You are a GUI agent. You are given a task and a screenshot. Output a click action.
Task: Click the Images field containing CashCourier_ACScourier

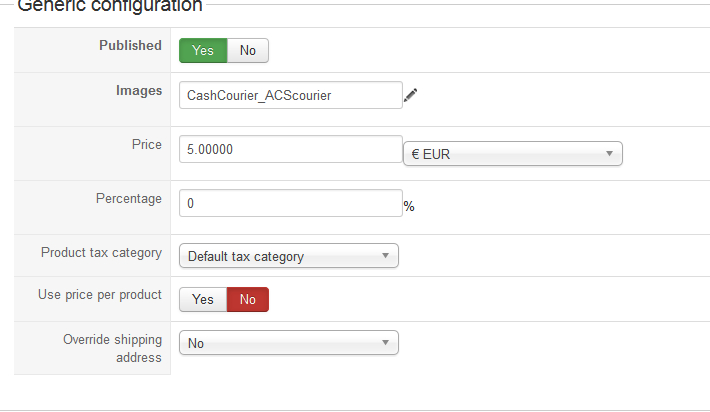(x=291, y=95)
